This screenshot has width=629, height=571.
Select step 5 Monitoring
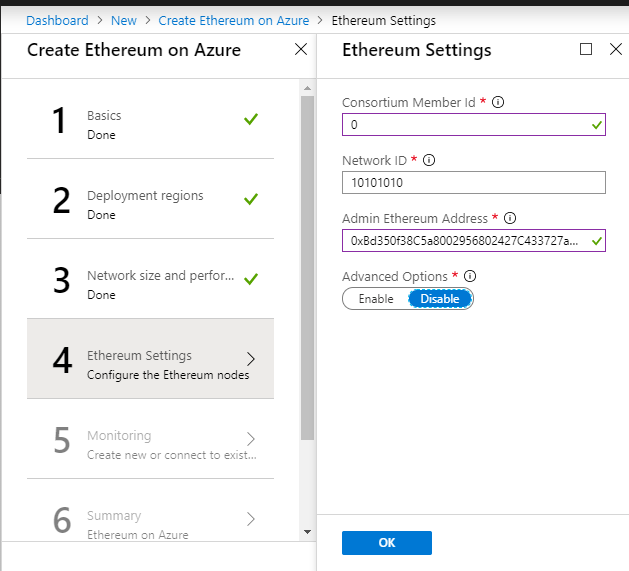[150, 439]
